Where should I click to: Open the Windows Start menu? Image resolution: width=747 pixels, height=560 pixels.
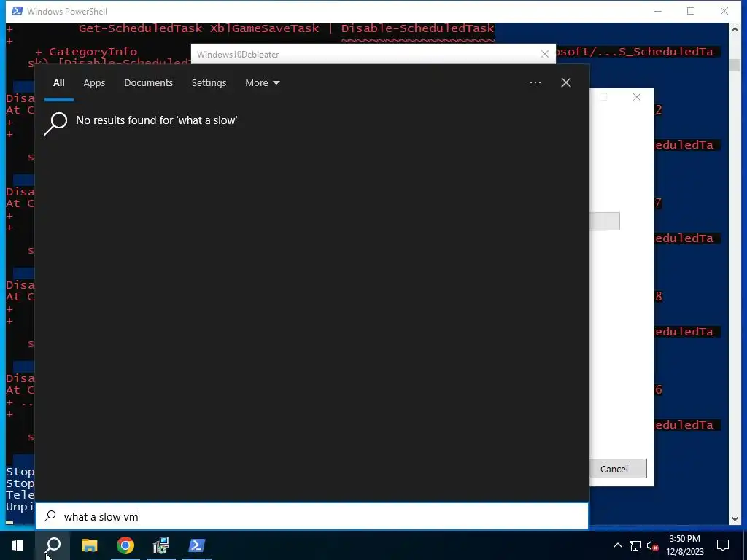[18, 545]
